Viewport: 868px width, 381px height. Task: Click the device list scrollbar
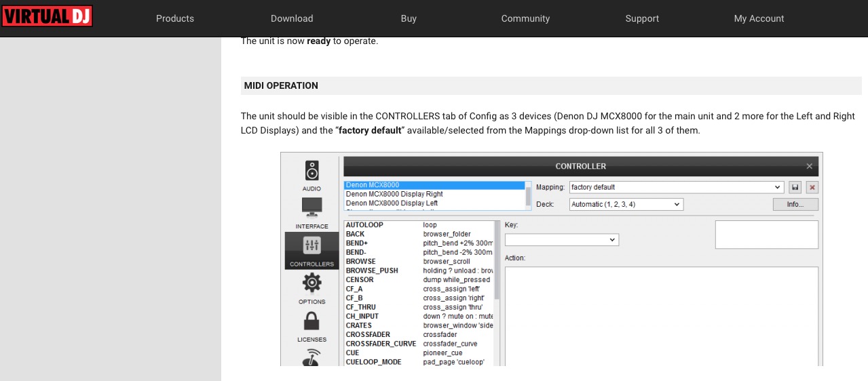tap(529, 195)
